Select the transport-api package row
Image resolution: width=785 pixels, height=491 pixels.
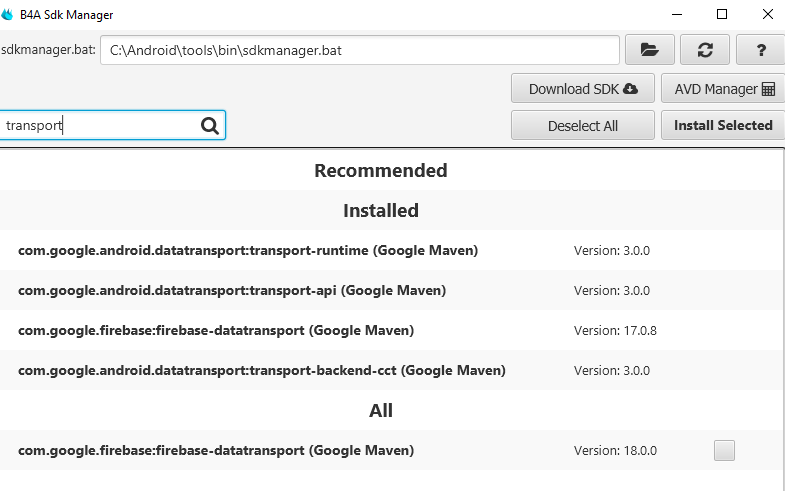pyautogui.click(x=232, y=290)
